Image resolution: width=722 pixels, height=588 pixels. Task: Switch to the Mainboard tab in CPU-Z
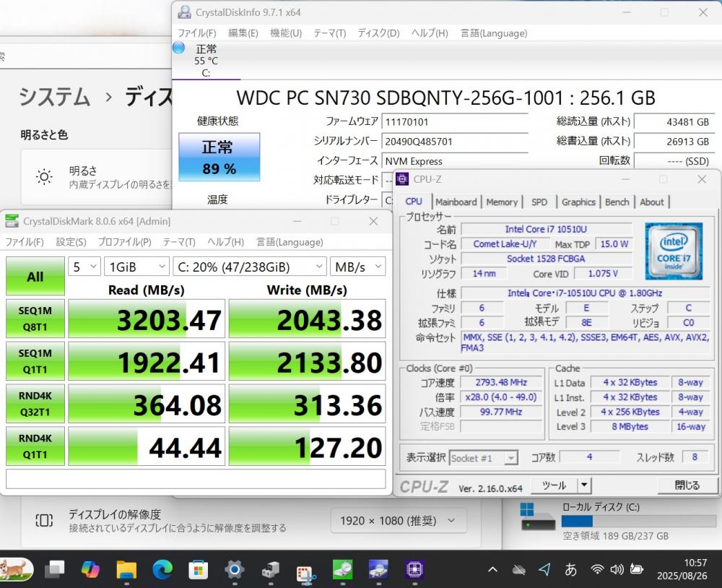click(x=456, y=202)
